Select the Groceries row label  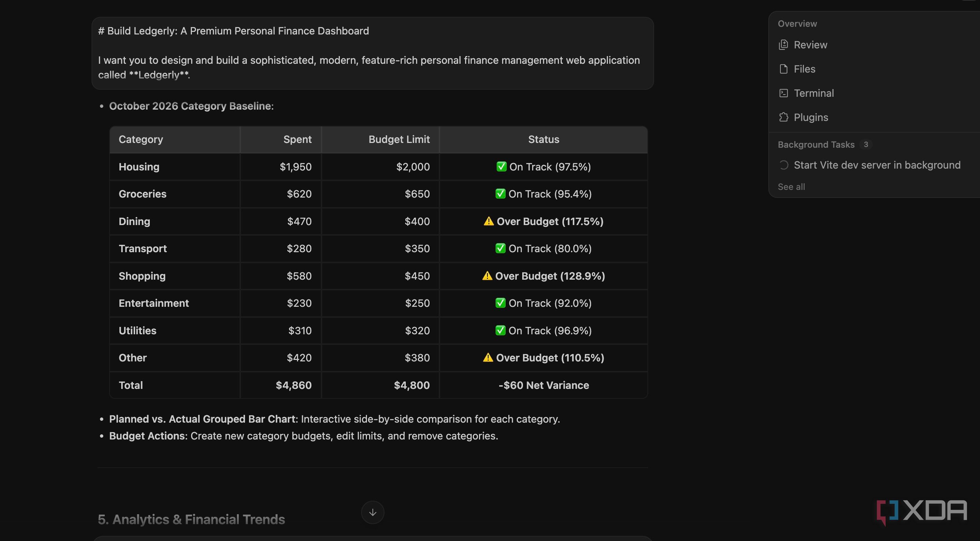(142, 194)
